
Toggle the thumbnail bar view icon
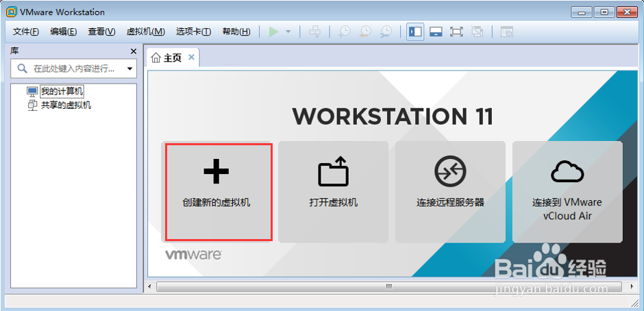436,32
